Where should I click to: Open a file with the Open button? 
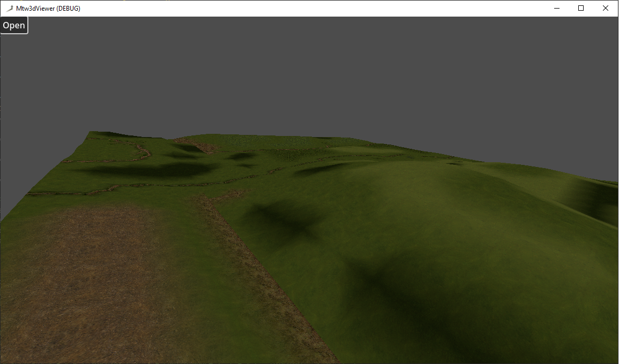(x=14, y=25)
